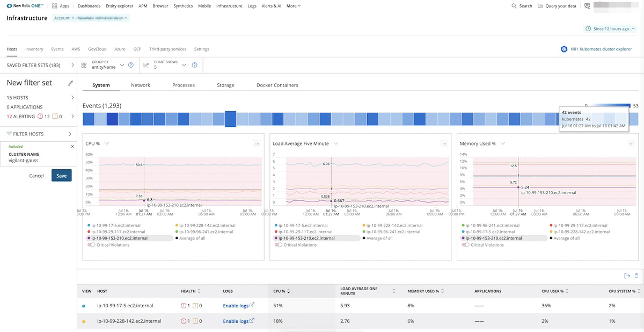Open Query your data chart icon

[540, 6]
